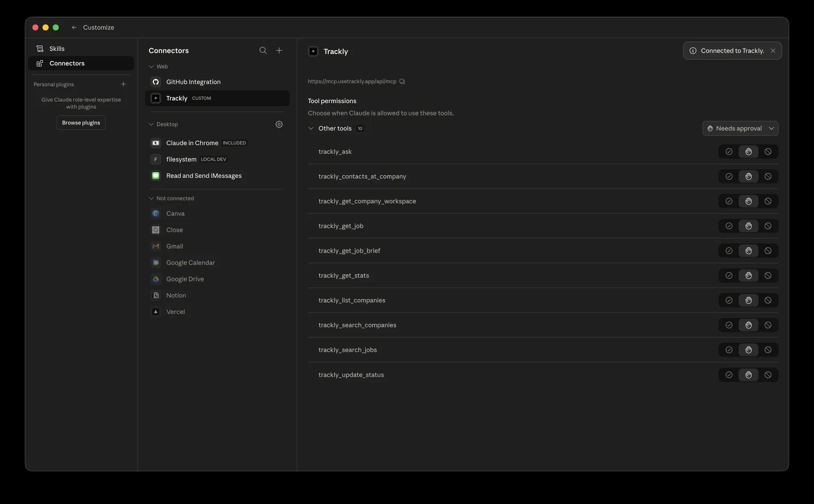
Task: Add a new connector with the plus icon
Action: click(x=279, y=50)
